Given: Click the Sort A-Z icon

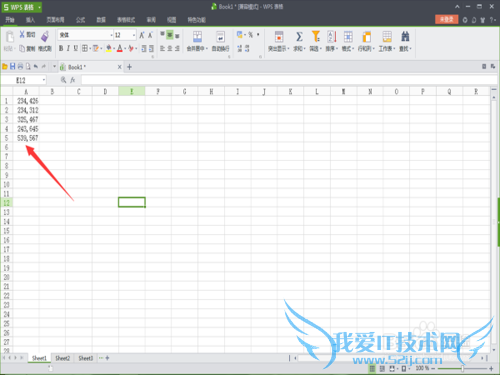Looking at the screenshot, I should [x=332, y=37].
